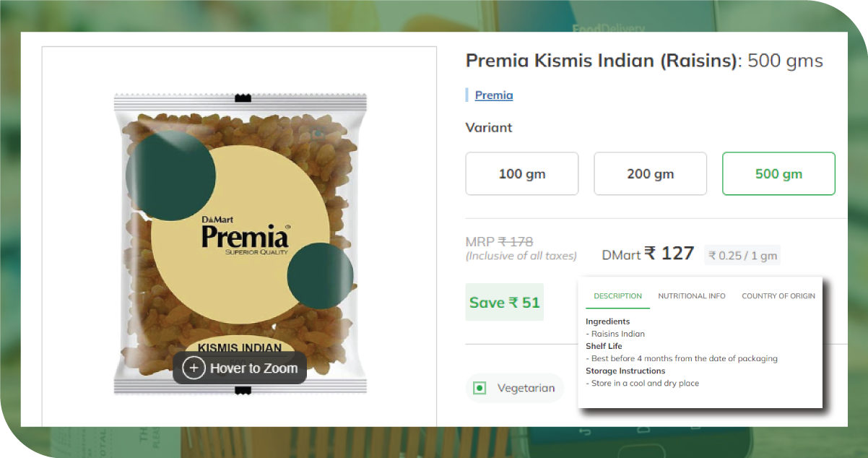This screenshot has height=458, width=868.
Task: Show the Country of Origin tab
Action: (x=778, y=296)
